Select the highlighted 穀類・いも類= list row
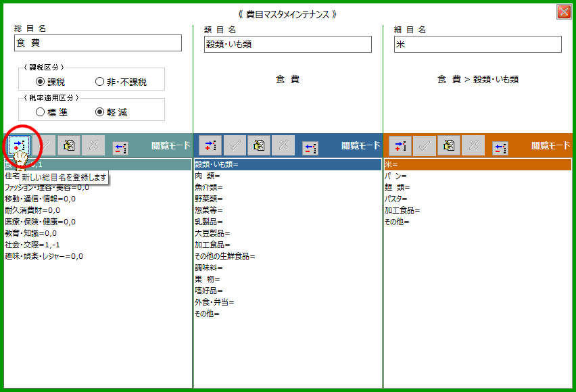The image size is (576, 392). (288, 165)
